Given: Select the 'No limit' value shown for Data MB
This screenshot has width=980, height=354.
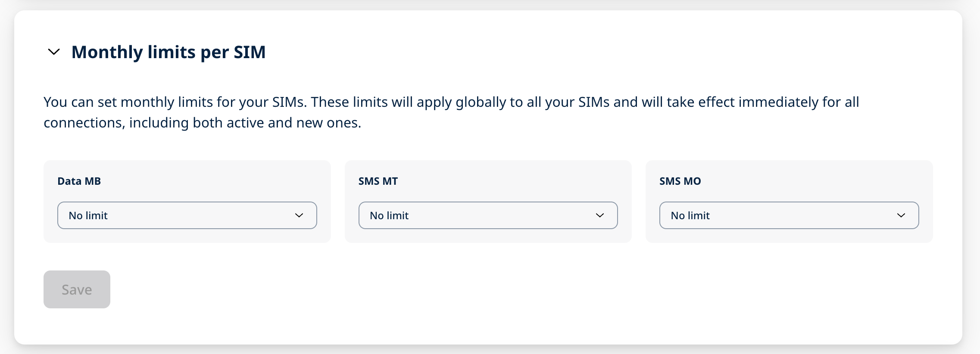Looking at the screenshot, I should [x=88, y=215].
